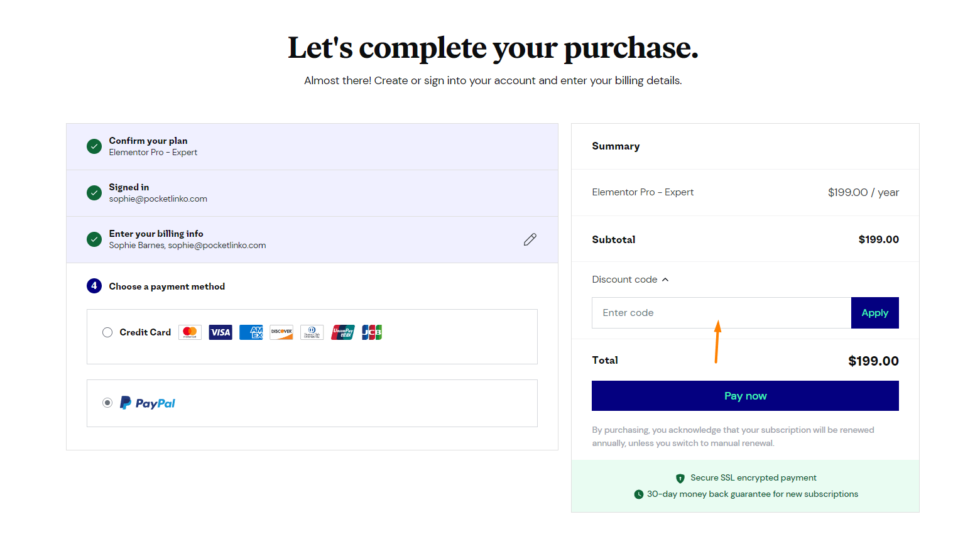Screen dimensions: 980x539
Task: Click the Discover card logo
Action: [x=281, y=332]
